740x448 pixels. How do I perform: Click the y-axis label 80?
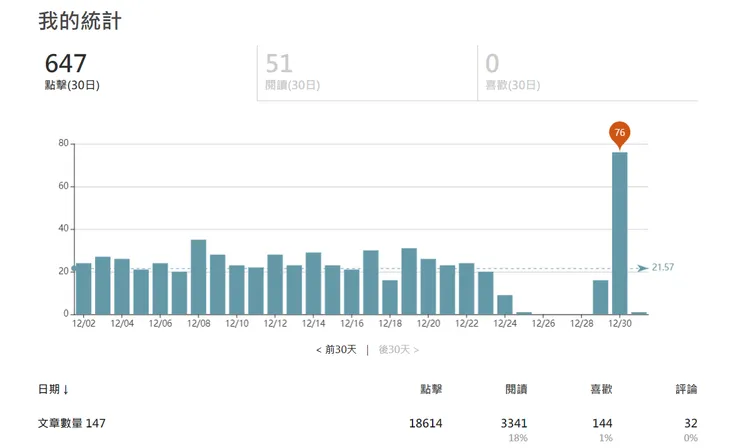click(64, 143)
